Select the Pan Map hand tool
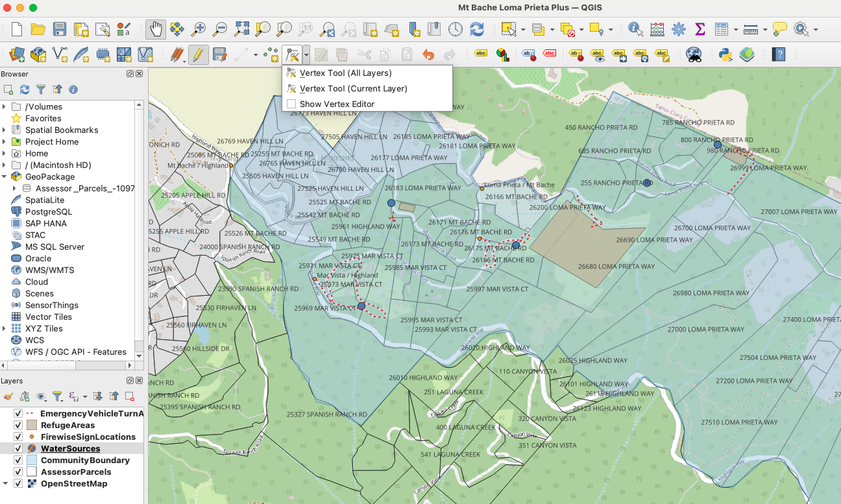The image size is (841, 504). click(x=155, y=29)
